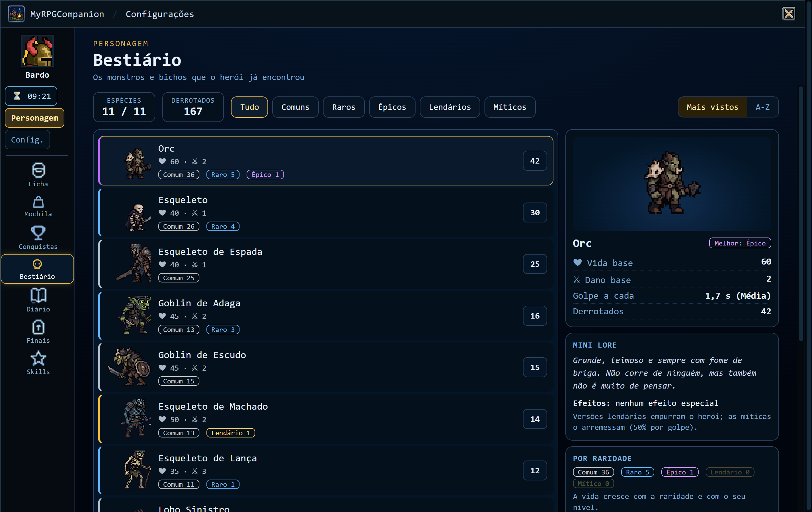Screen dimensions: 812x512
Task: Select the Esqueleto de Lança row
Action: pyautogui.click(x=326, y=470)
